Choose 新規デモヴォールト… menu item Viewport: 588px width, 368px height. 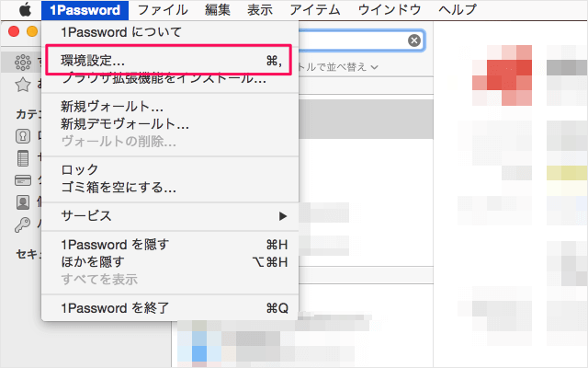click(170, 124)
